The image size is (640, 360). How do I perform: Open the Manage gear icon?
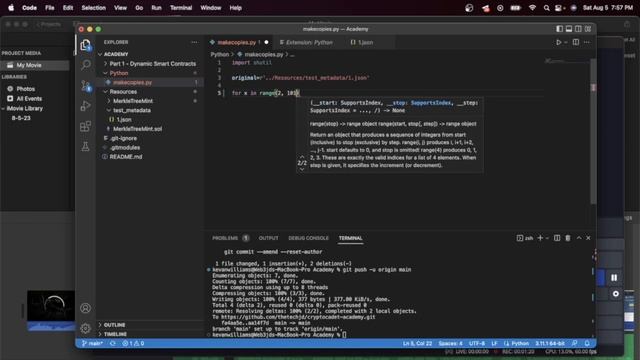(x=85, y=328)
